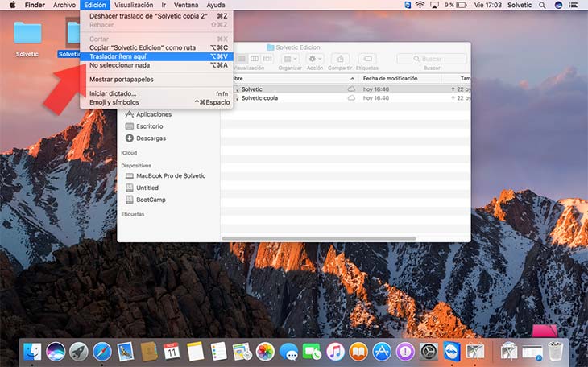588x367 pixels.
Task: Close the open Edición menu
Action: pos(95,5)
